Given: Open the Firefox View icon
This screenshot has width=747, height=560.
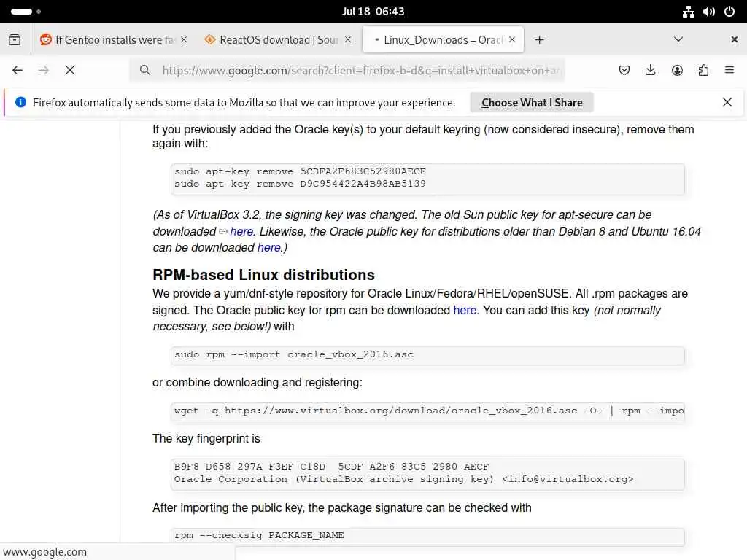Looking at the screenshot, I should click(15, 40).
